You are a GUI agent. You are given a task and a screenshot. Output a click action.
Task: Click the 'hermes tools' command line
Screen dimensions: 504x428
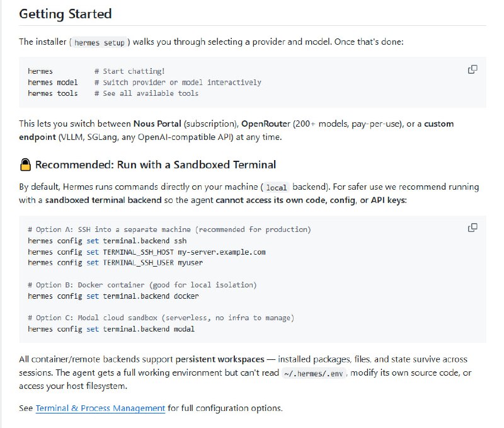click(53, 93)
